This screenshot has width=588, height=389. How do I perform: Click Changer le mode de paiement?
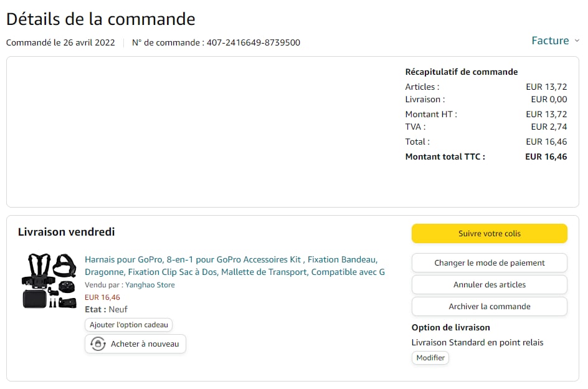click(489, 262)
